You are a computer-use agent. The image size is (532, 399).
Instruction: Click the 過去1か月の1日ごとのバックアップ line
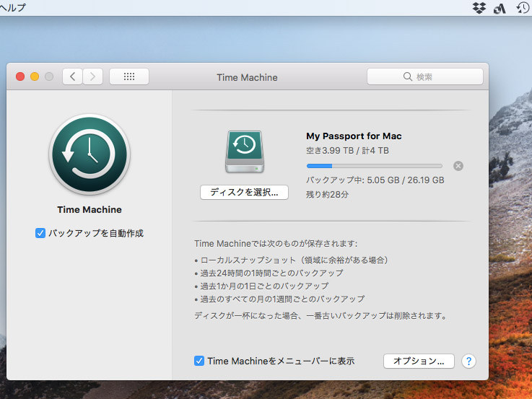261,286
